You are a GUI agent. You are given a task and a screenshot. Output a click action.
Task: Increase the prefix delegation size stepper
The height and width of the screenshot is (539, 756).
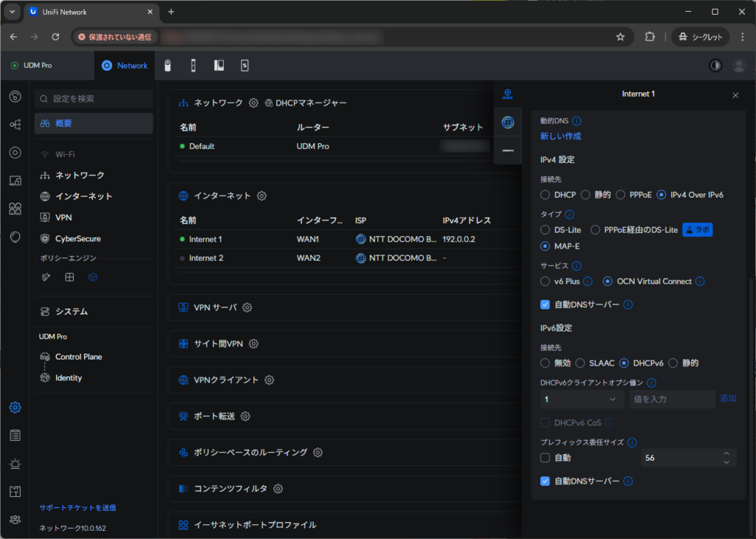click(x=726, y=453)
